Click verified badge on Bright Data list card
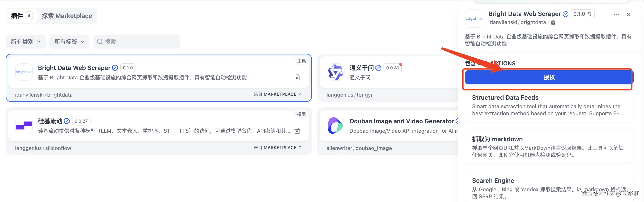 [115, 68]
